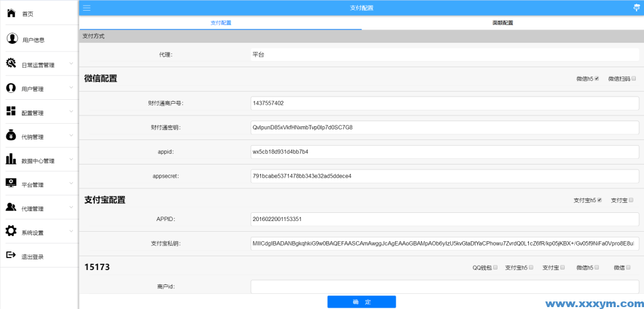Open the 代理管理 sidebar item
The image size is (644, 309).
(33, 209)
